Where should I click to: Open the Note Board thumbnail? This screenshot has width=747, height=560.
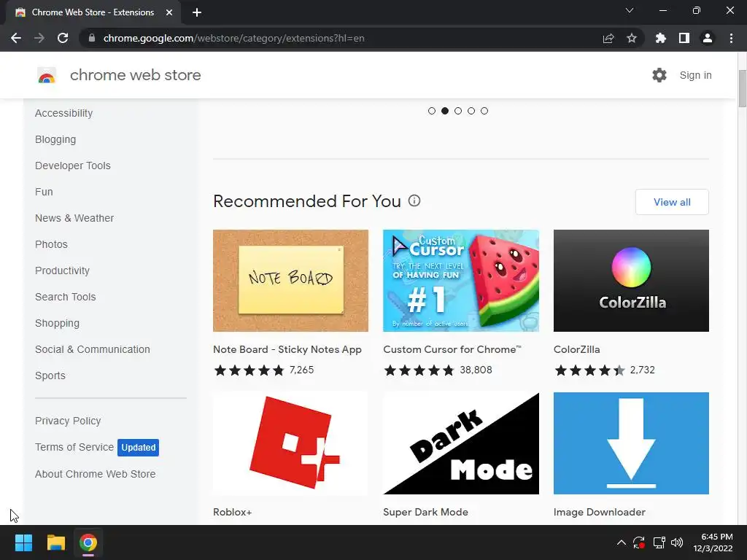click(290, 281)
